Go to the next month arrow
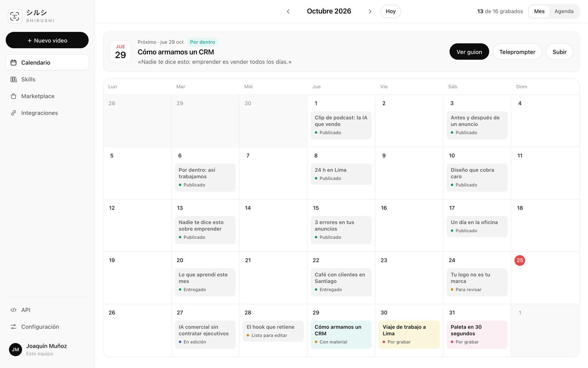 coord(370,11)
